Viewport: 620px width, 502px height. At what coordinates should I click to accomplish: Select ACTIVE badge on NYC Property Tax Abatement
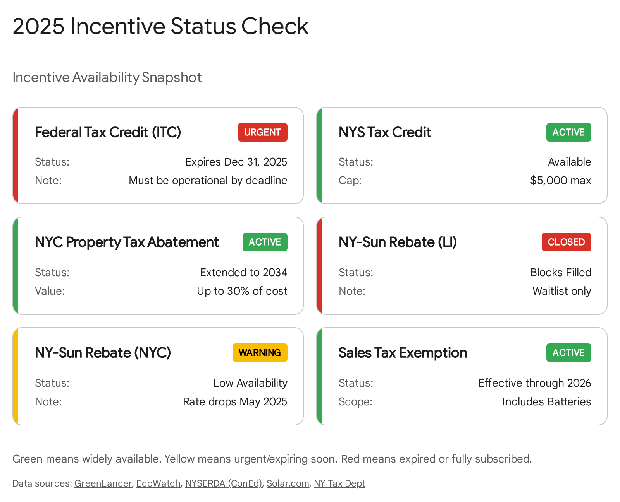click(265, 242)
